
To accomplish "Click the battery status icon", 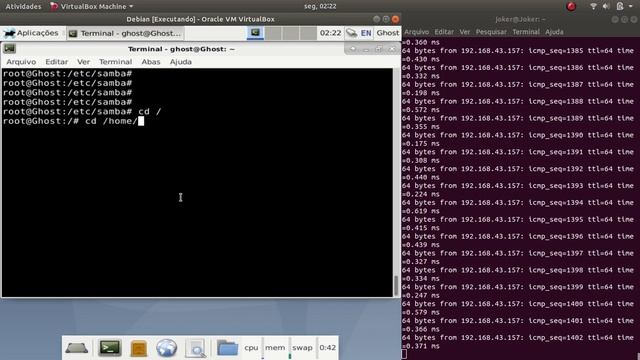I will pyautogui.click(x=620, y=6).
